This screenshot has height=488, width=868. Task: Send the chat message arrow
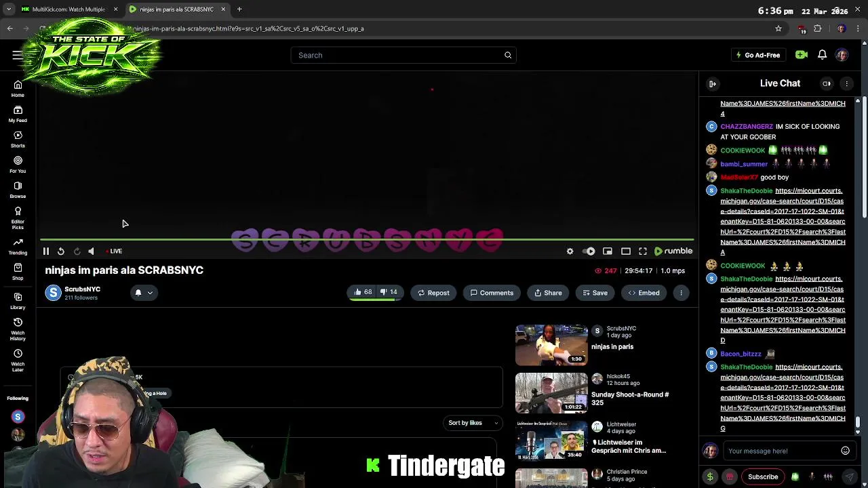[x=849, y=477]
